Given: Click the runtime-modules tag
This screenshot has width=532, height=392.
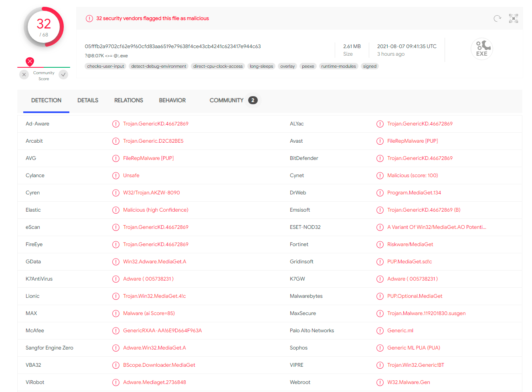Looking at the screenshot, I should click(x=339, y=67).
